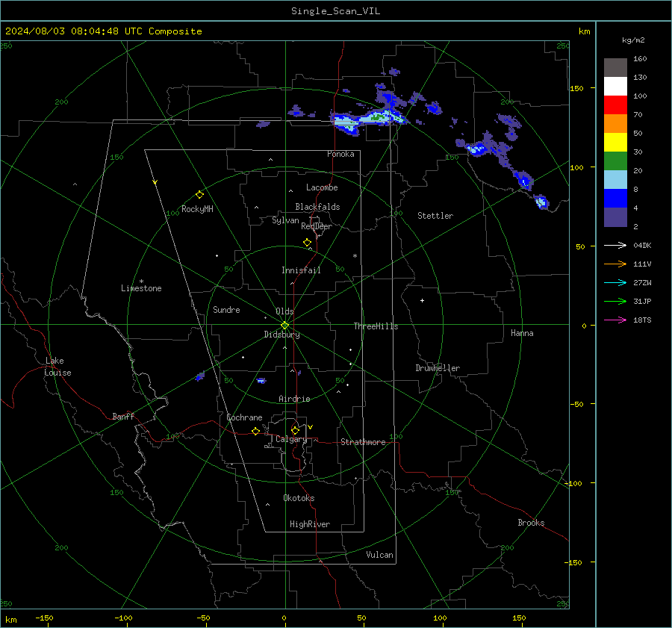Pick the red 70-100 colour swatch
672x628 pixels.
click(x=615, y=105)
